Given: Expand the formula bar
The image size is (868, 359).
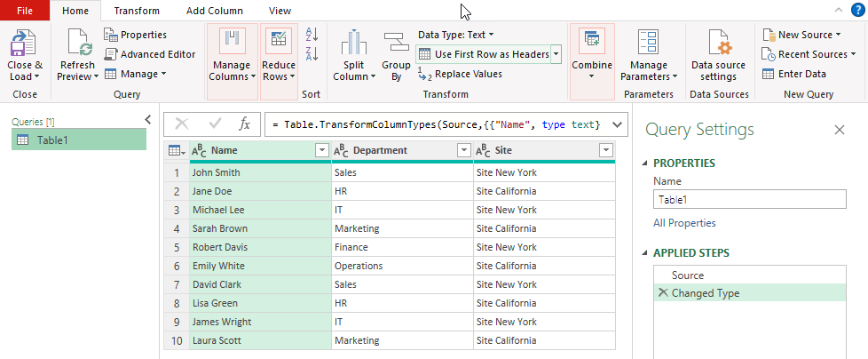Looking at the screenshot, I should 618,124.
